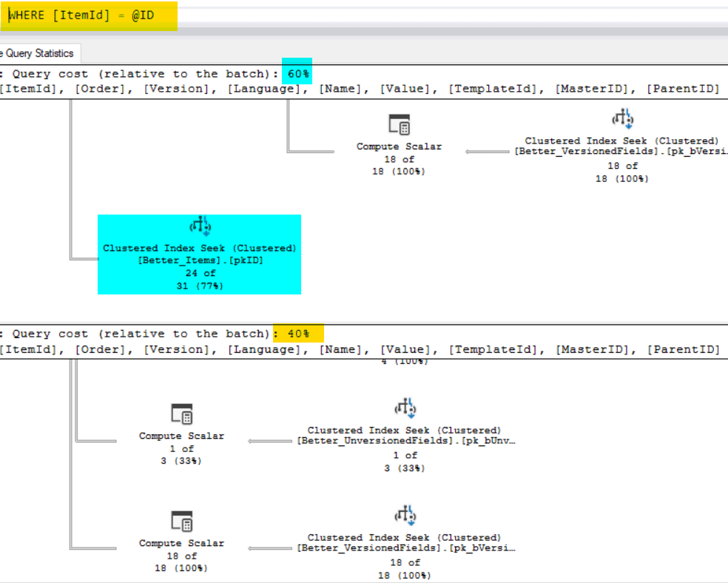This screenshot has width=728, height=583.
Task: Click the 24 of 31 (77%) row count
Action: [x=200, y=279]
